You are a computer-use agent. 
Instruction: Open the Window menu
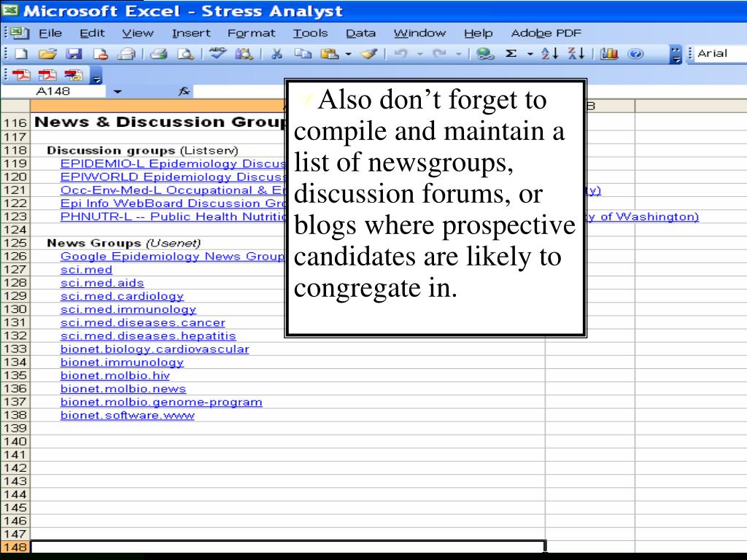tap(419, 34)
